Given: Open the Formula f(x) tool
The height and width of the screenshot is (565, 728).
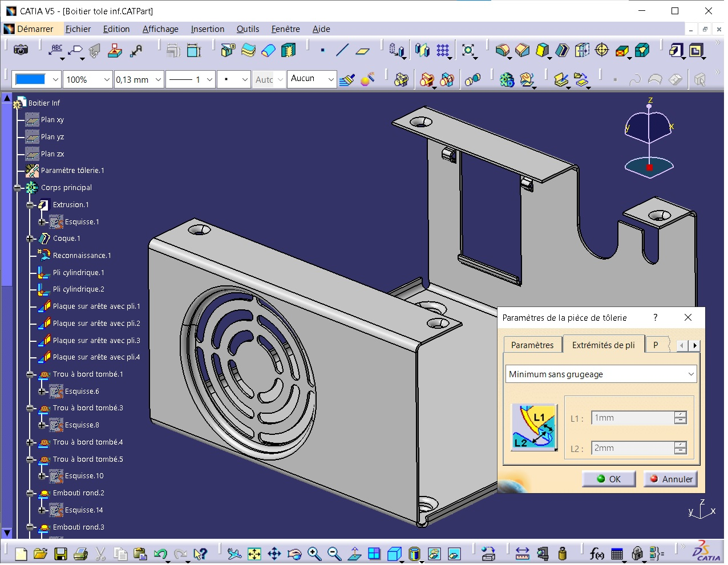Looking at the screenshot, I should (597, 554).
